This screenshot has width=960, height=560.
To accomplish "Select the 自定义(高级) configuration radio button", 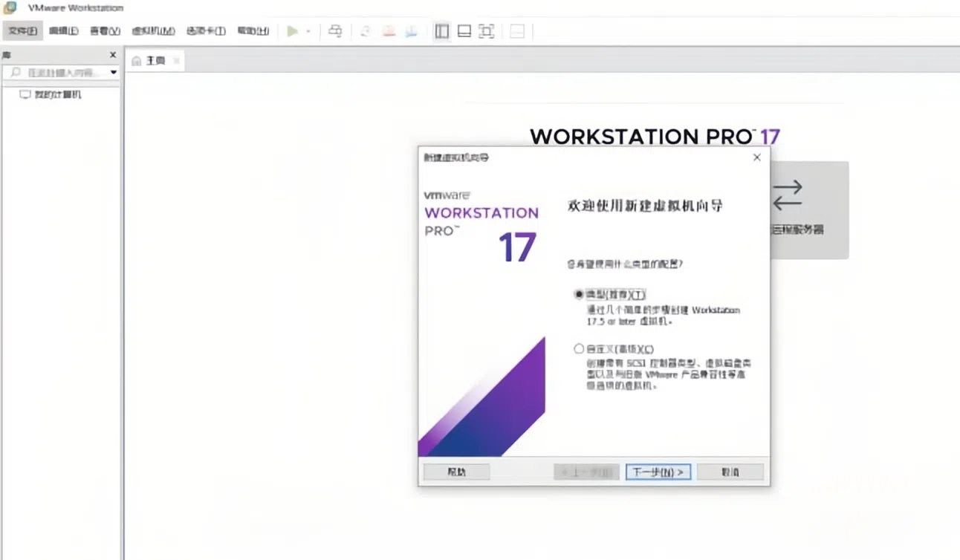I will pyautogui.click(x=579, y=348).
